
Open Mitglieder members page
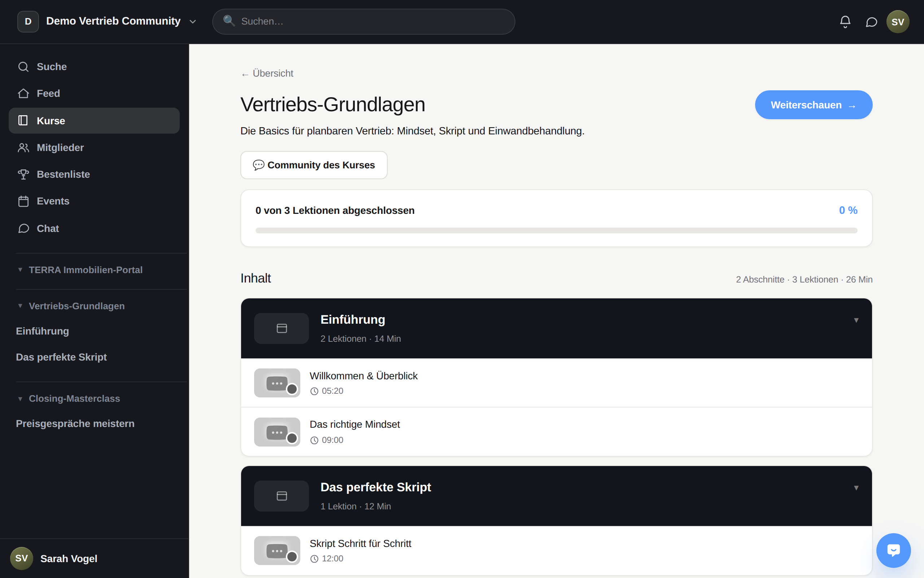94,147
